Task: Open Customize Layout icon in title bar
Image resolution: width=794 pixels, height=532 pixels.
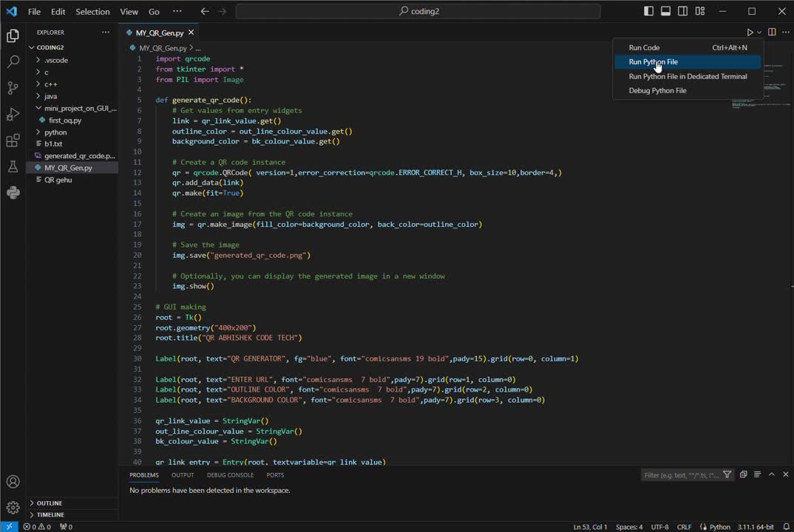Action: click(x=700, y=11)
